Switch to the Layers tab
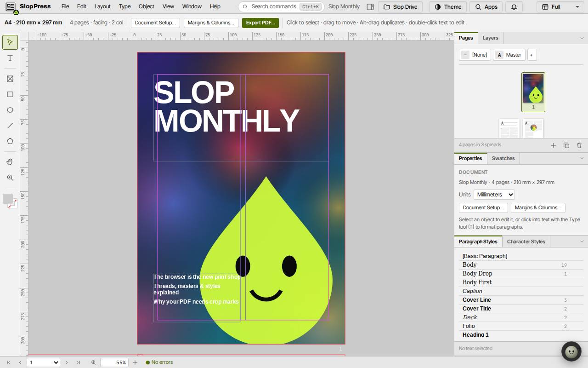 coord(490,38)
